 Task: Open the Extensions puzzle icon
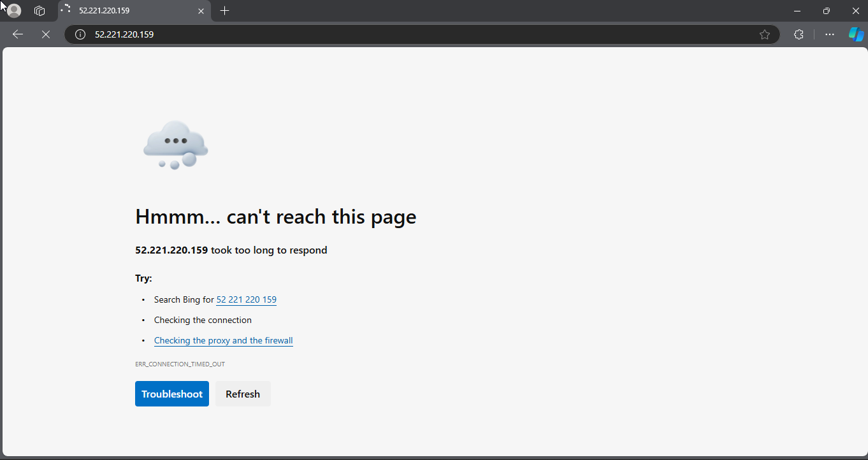(799, 34)
